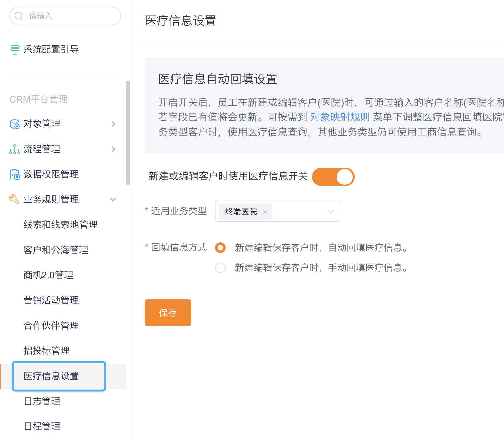Click the 对象管理 cube icon
Screen dimensions: 504x442
point(15,124)
